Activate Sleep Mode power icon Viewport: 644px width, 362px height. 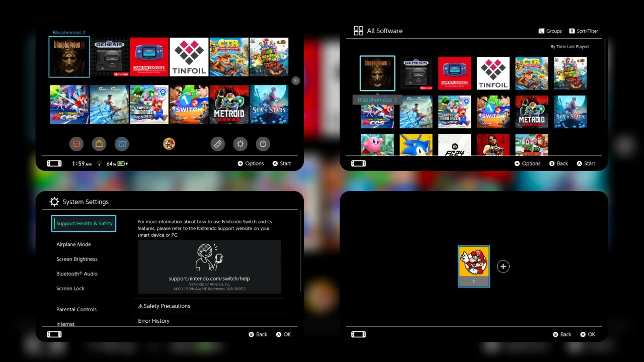pyautogui.click(x=263, y=144)
